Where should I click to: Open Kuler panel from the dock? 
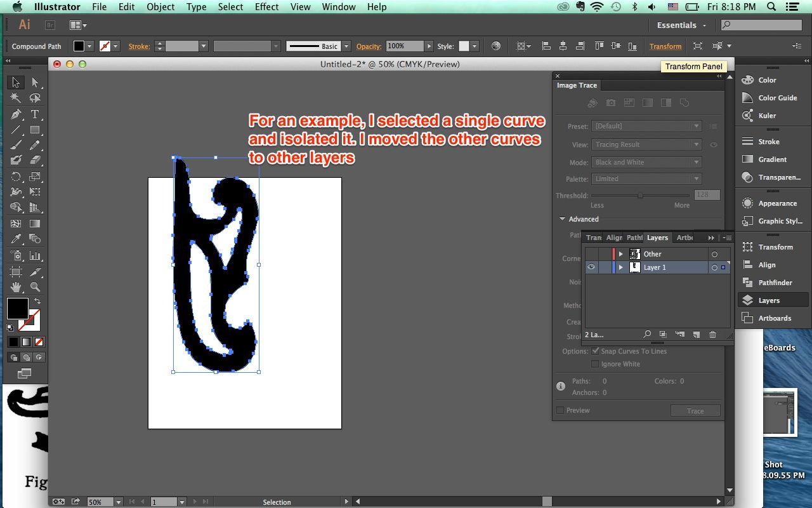766,116
